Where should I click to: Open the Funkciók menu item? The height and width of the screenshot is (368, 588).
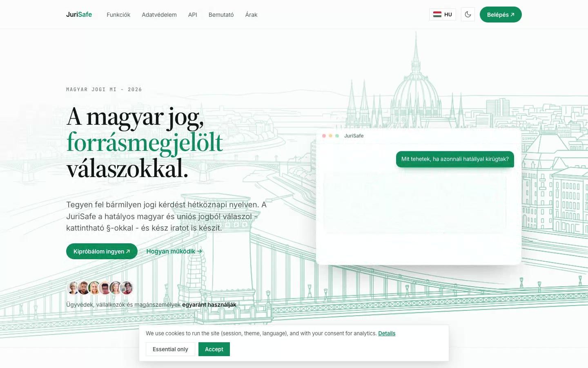(118, 15)
